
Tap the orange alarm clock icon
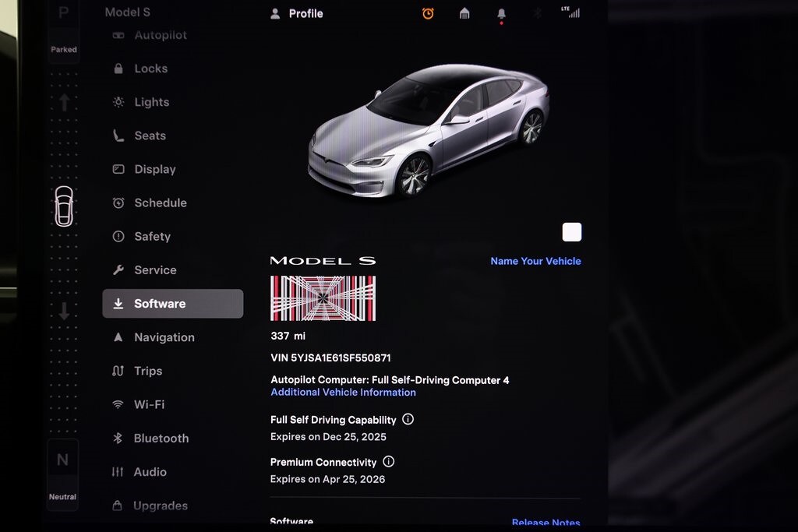click(x=428, y=13)
